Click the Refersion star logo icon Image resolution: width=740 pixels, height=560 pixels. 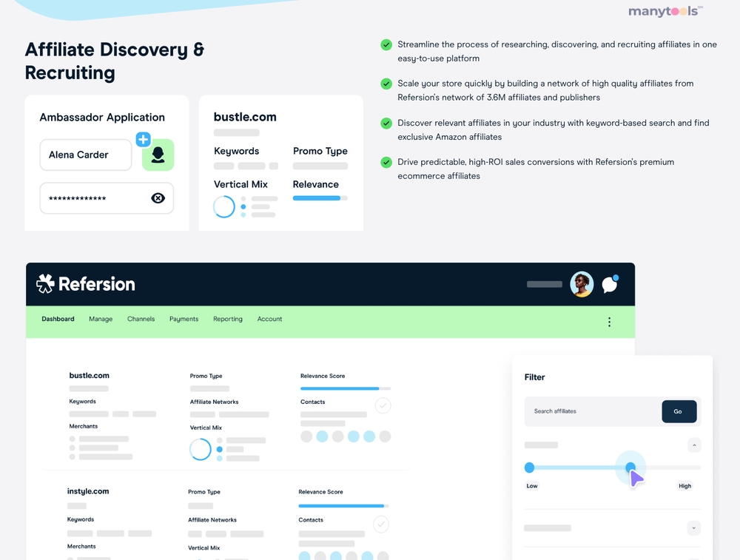(x=45, y=283)
